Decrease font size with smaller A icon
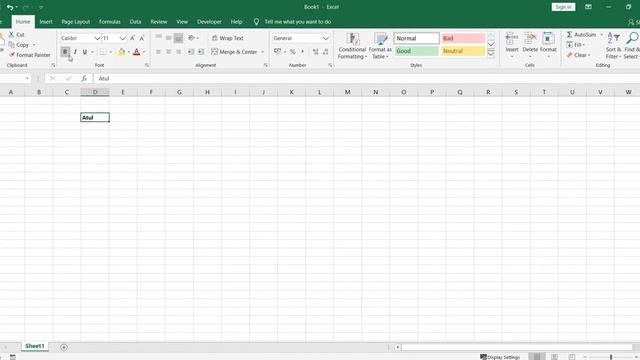The height and width of the screenshot is (360, 640). [142, 38]
